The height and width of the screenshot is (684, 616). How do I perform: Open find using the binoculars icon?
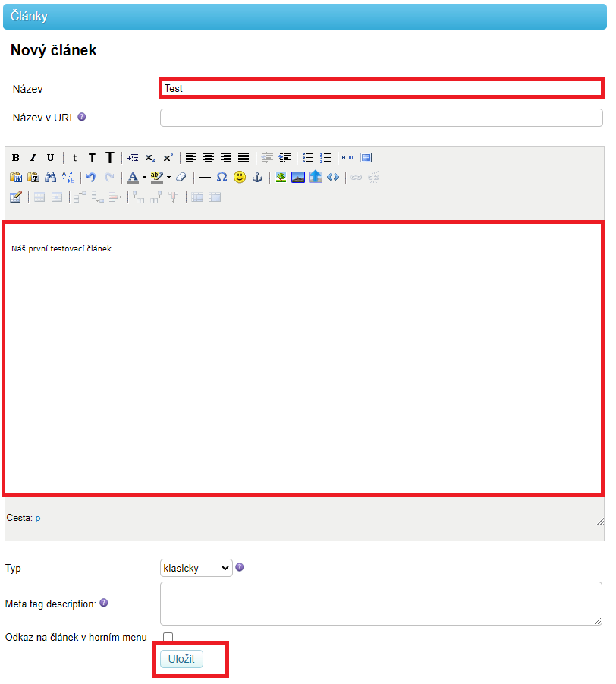coord(51,178)
